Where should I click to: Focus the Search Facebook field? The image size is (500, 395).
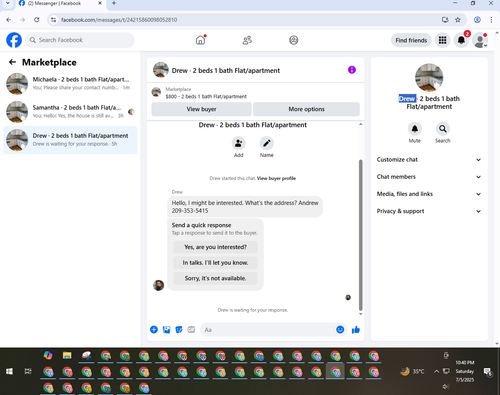80,40
